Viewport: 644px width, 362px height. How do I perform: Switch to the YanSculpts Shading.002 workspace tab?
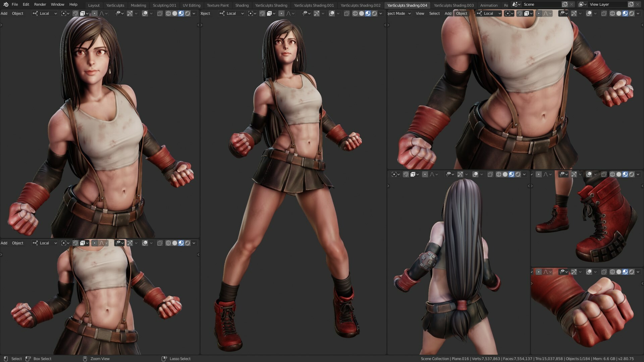coord(361,5)
